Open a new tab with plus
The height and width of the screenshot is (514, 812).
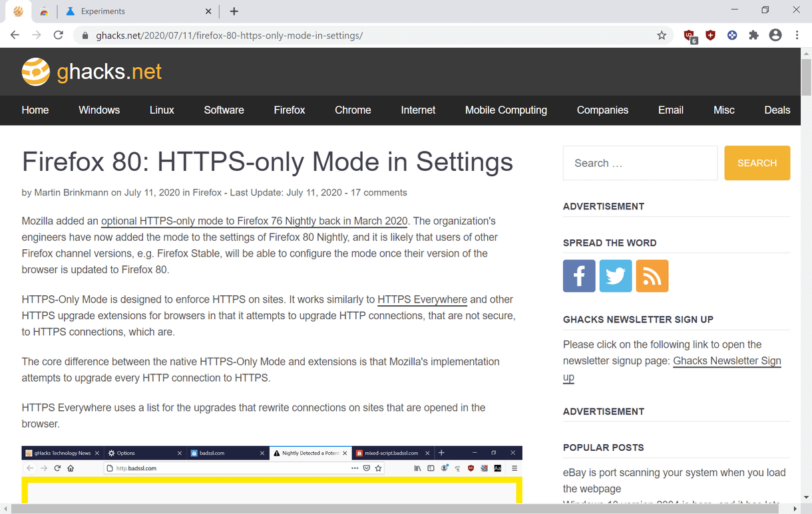(x=234, y=11)
